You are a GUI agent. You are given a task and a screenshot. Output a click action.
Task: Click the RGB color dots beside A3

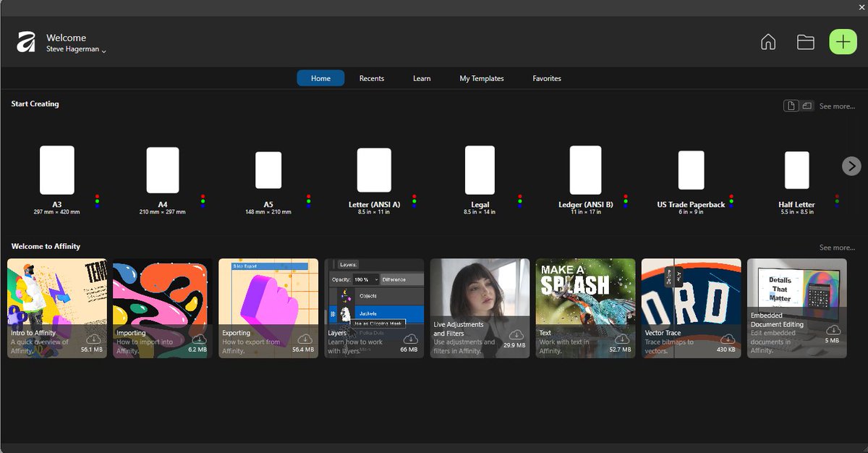(x=97, y=201)
